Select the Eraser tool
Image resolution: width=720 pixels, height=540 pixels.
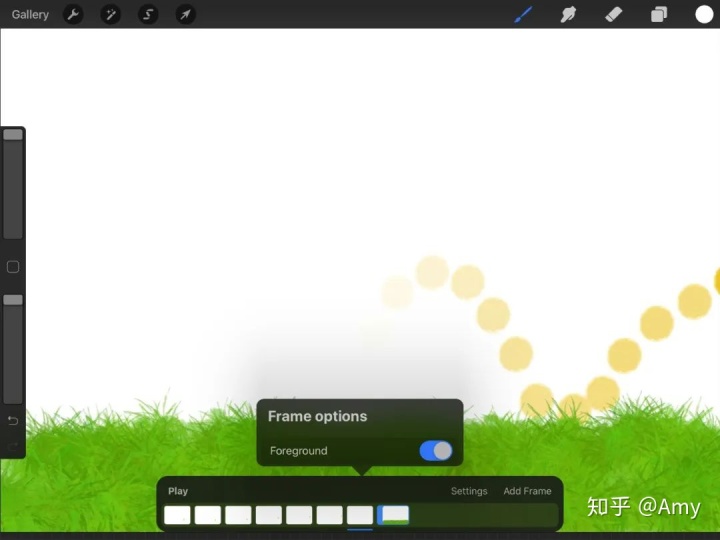(x=613, y=15)
